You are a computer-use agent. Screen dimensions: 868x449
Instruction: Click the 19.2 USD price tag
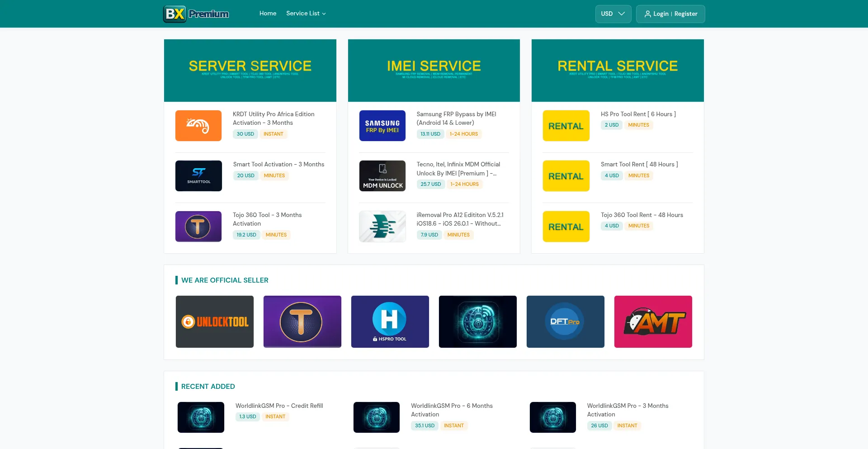pos(246,235)
